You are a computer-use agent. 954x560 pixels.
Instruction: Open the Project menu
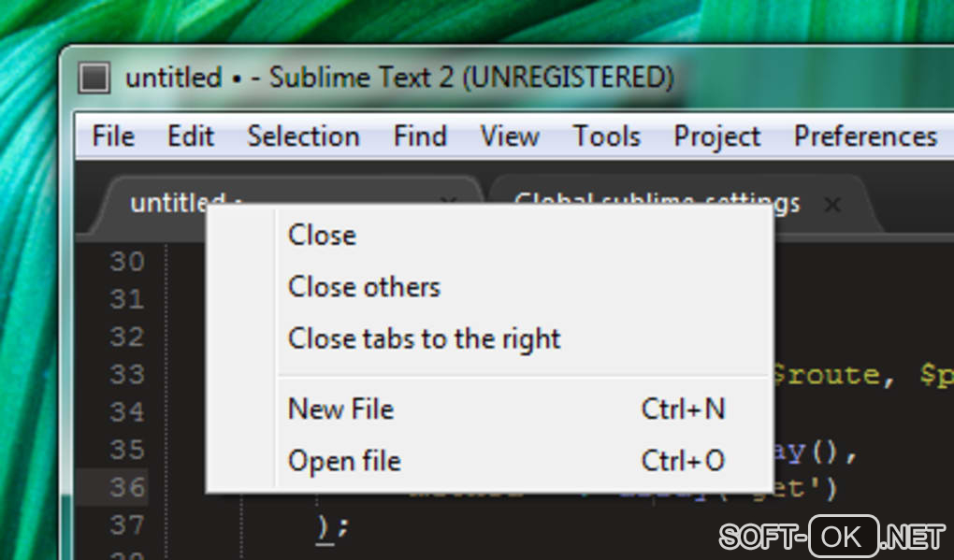[x=717, y=136]
